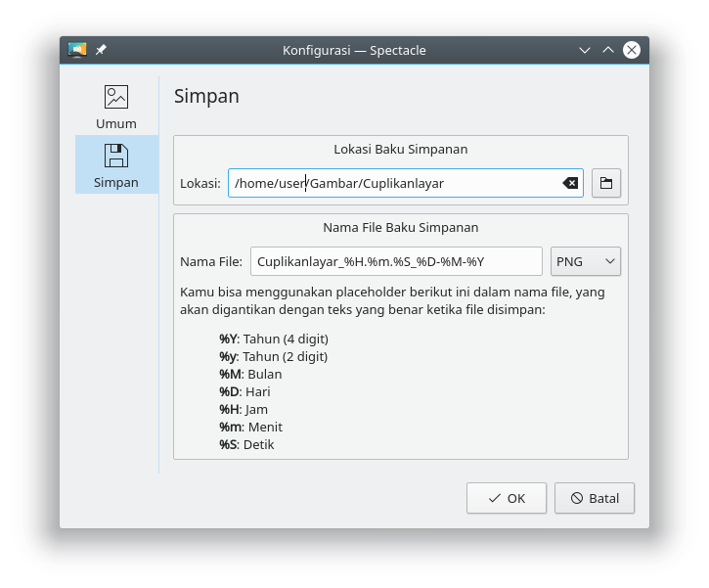Screen dimensions: 709x588
Task: Click the Konfigurasi — Spectacle title bar
Action: (x=354, y=50)
